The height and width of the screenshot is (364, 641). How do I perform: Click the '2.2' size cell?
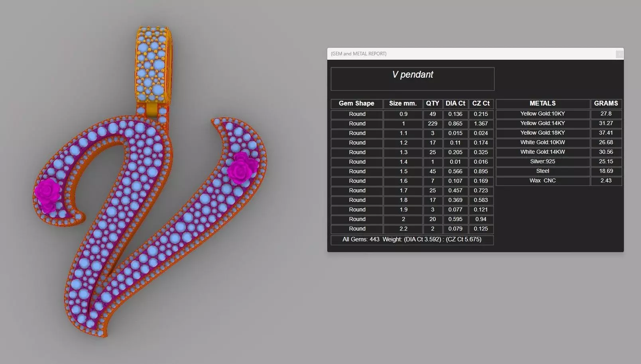(403, 229)
